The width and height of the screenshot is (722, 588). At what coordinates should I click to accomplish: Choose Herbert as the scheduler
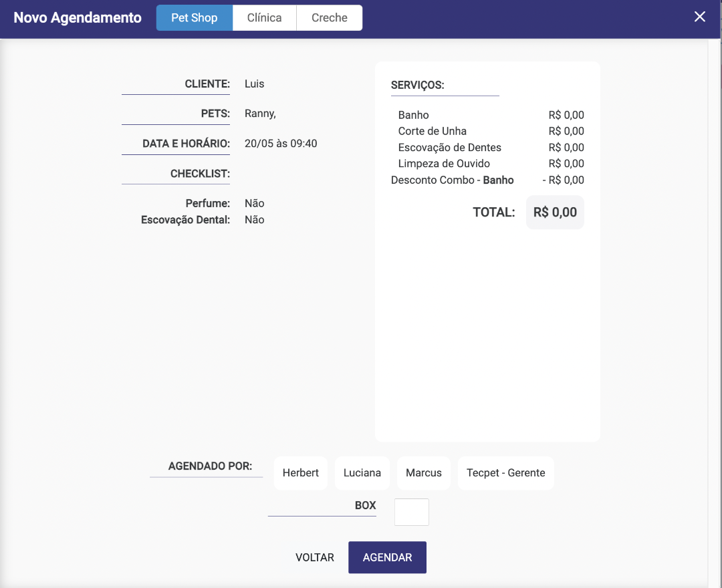coord(301,473)
